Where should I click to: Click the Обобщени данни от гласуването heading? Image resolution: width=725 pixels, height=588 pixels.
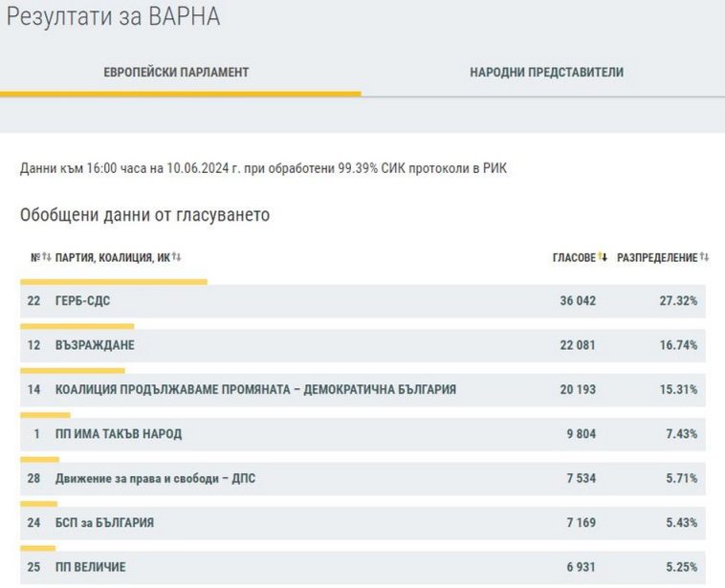point(144,215)
